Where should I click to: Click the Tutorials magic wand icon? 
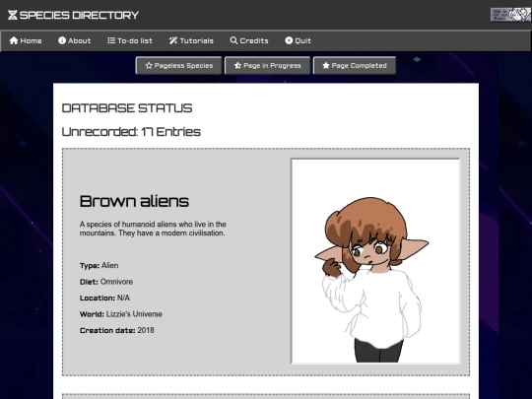pos(173,40)
